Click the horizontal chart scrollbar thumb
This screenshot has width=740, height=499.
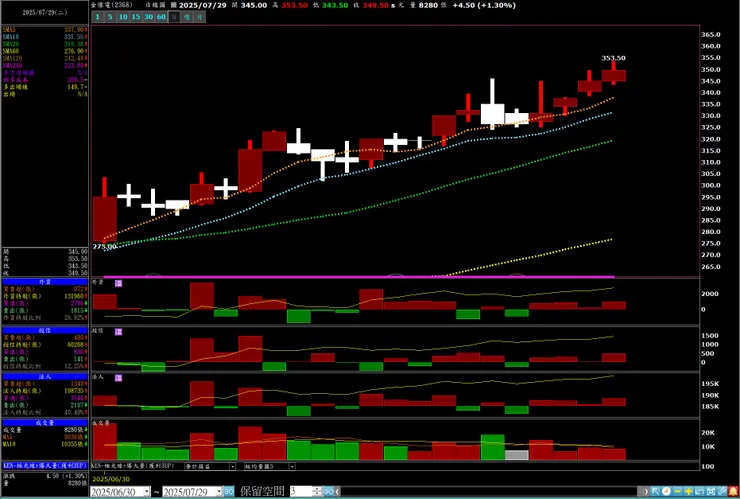(640, 491)
